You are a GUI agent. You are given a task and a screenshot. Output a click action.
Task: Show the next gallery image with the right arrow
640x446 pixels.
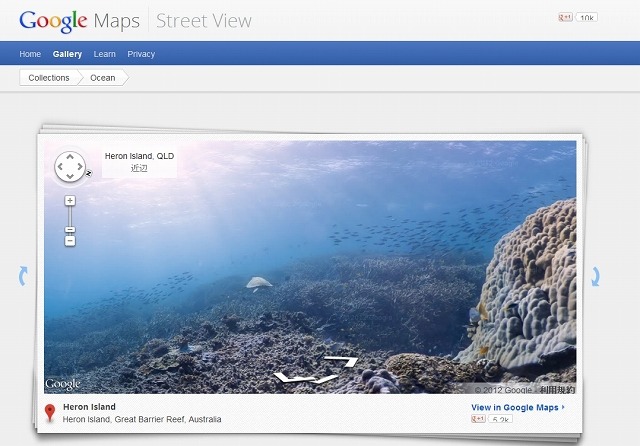point(596,276)
